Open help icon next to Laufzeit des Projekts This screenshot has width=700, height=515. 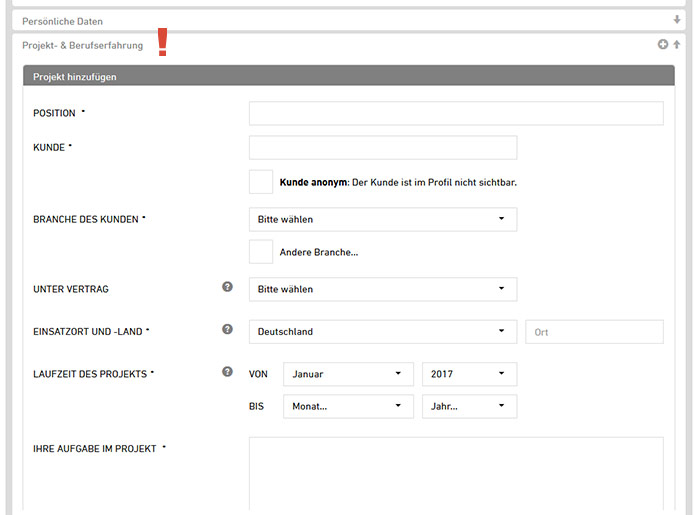(227, 373)
